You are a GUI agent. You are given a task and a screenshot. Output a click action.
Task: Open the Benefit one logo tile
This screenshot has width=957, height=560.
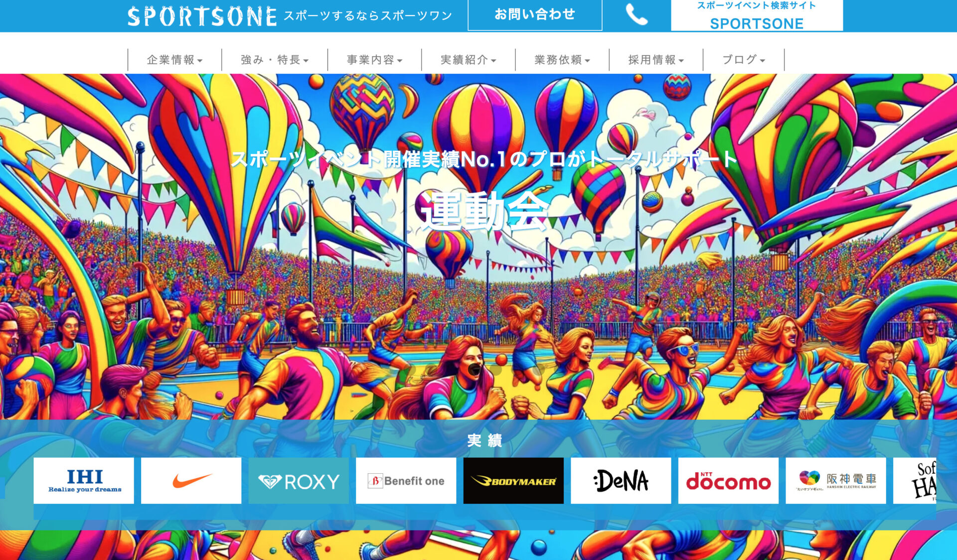[406, 481]
